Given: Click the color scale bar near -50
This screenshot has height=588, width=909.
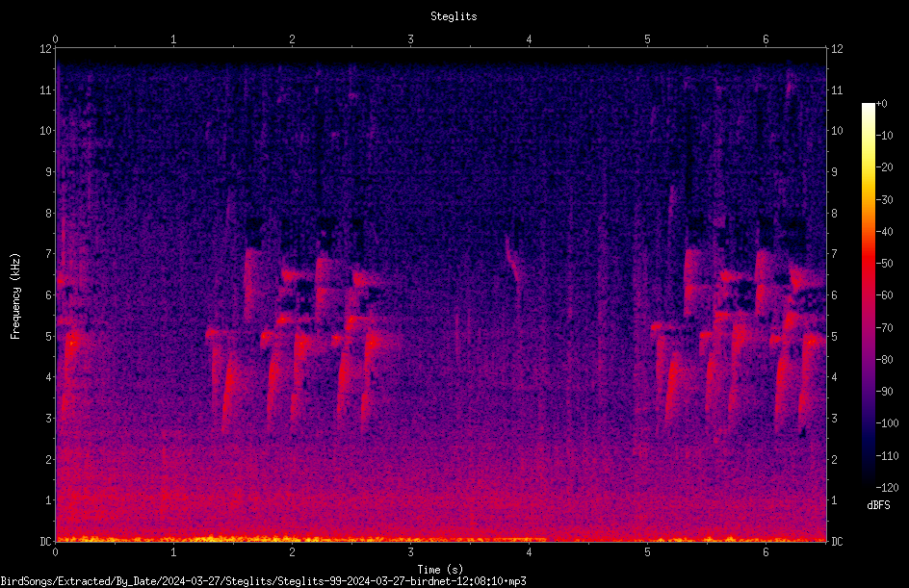Looking at the screenshot, I should pos(869,263).
